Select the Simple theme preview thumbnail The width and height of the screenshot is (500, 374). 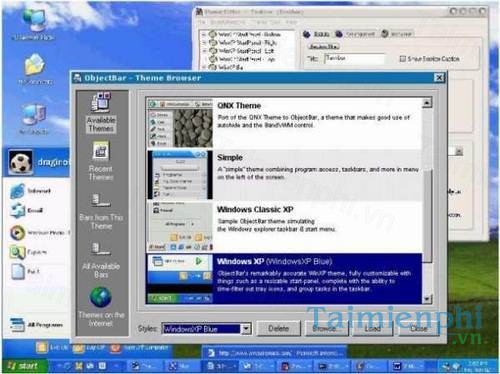(180, 175)
